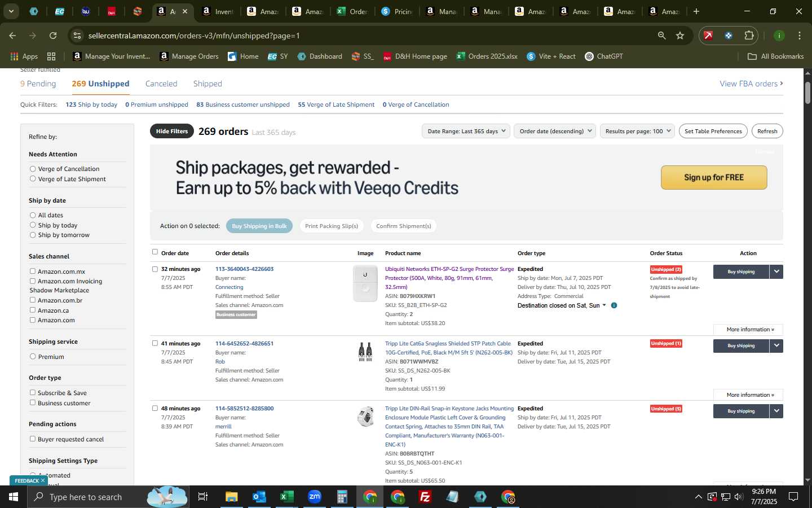This screenshot has height=508, width=812.
Task: Click Print Packing Slip(s) button
Action: click(x=332, y=226)
